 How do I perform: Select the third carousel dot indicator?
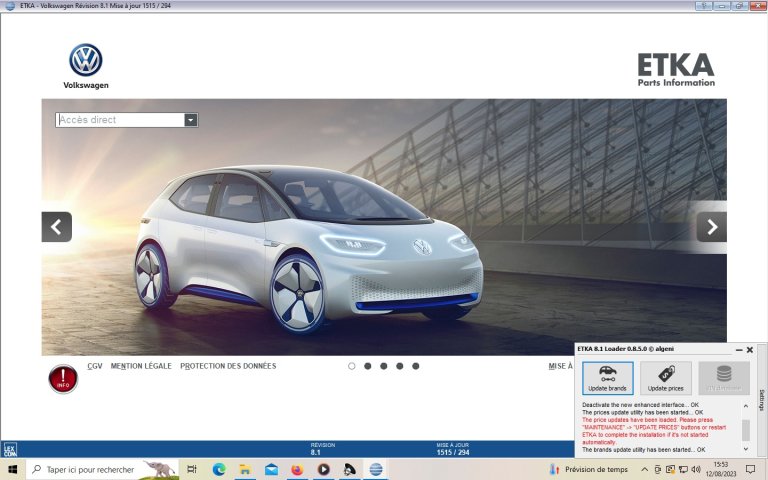click(x=384, y=366)
